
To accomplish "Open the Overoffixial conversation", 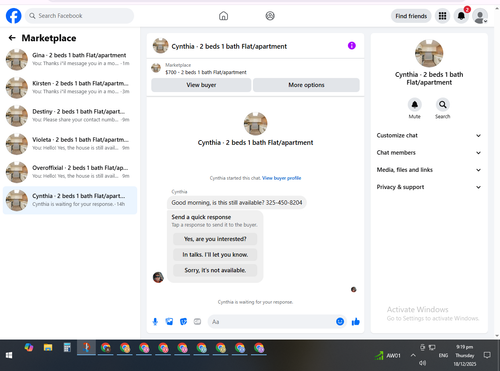I will tap(70, 172).
